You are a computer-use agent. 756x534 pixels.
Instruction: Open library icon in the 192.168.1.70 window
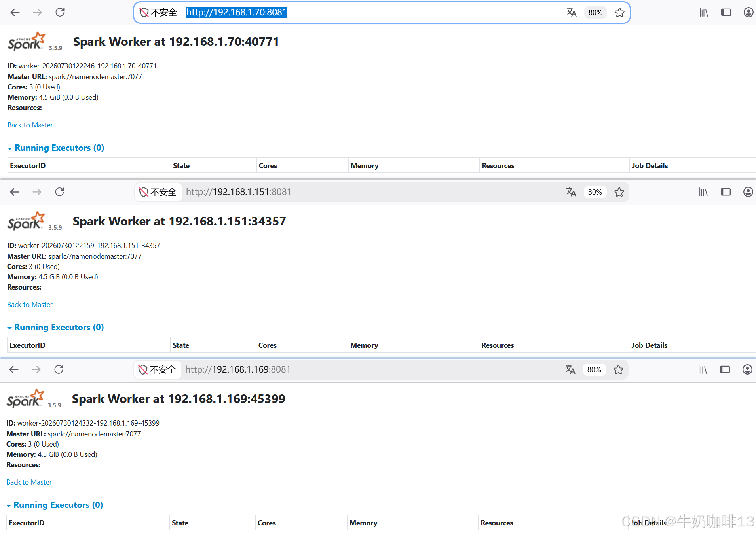[x=703, y=13]
